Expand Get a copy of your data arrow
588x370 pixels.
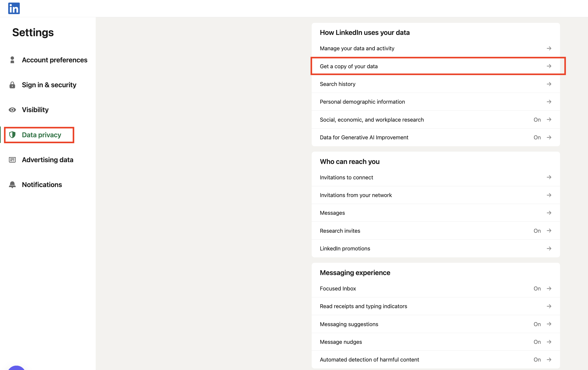point(549,66)
